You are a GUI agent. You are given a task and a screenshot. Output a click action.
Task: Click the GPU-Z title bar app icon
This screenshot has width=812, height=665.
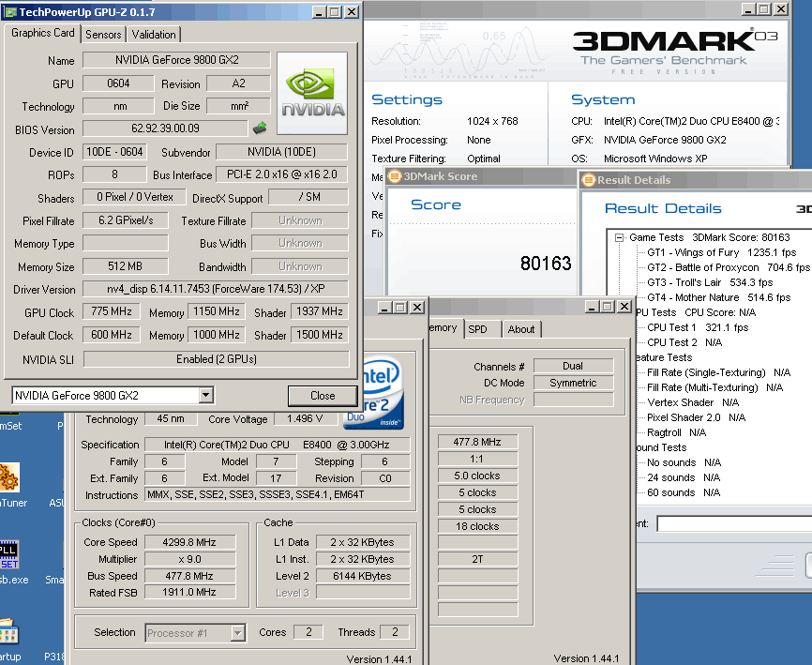(x=10, y=12)
